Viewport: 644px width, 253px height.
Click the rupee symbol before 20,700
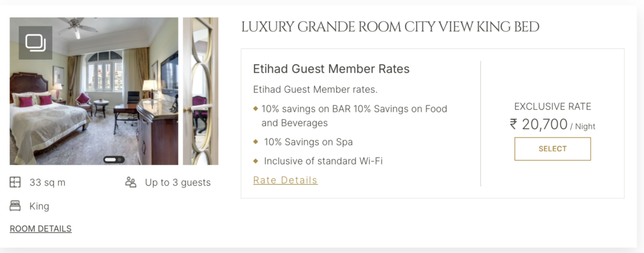coord(514,124)
